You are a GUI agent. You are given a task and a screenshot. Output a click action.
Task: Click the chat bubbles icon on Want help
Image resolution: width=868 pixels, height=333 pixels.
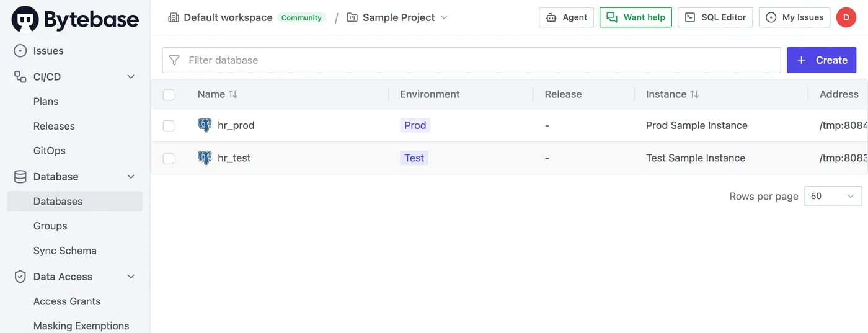coord(612,17)
